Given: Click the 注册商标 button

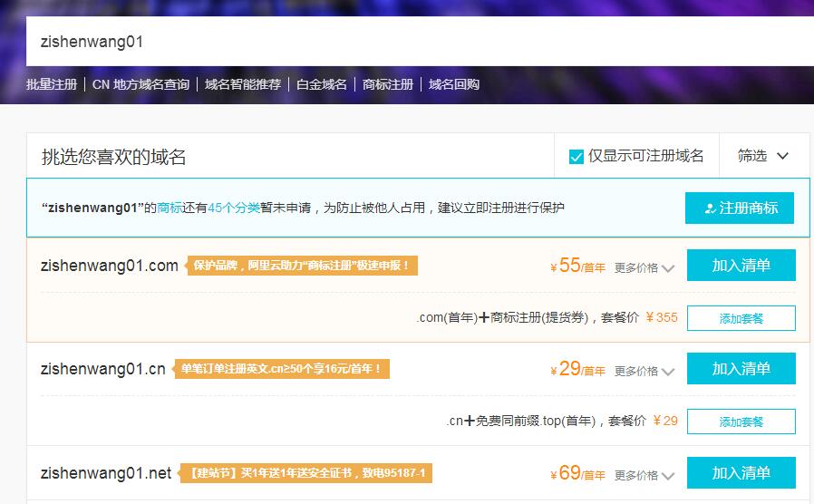Looking at the screenshot, I should pos(740,208).
